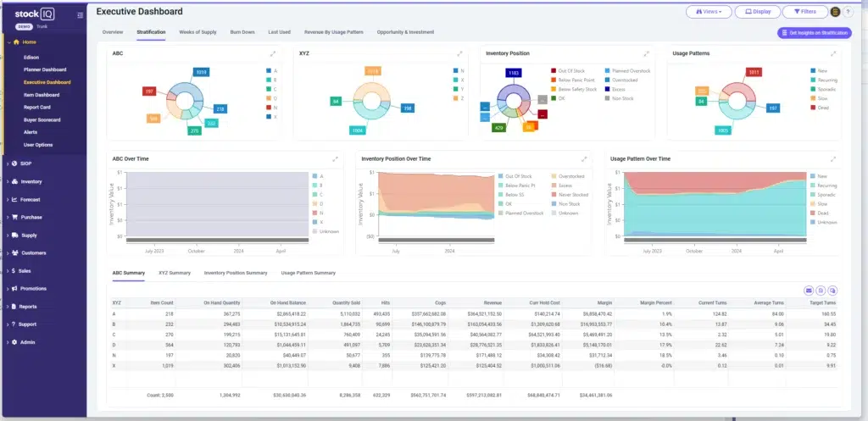Toggle the Out Of Stock legend in Inventory Position
Screen dimensions: 868x421
[x=568, y=71]
